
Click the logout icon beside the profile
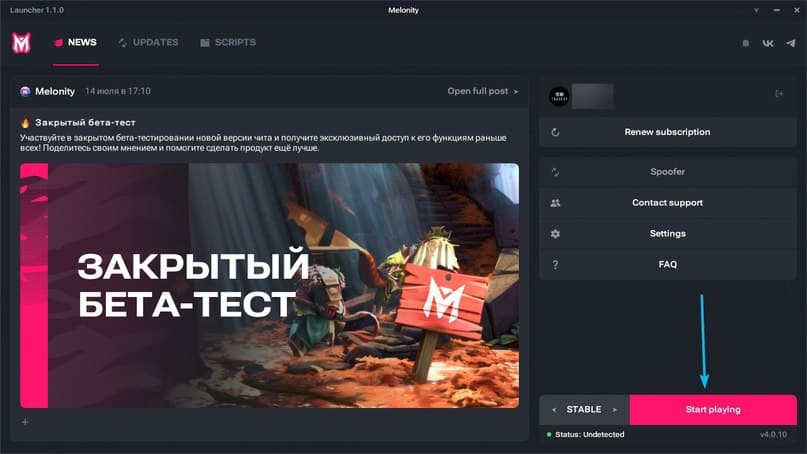click(x=779, y=94)
